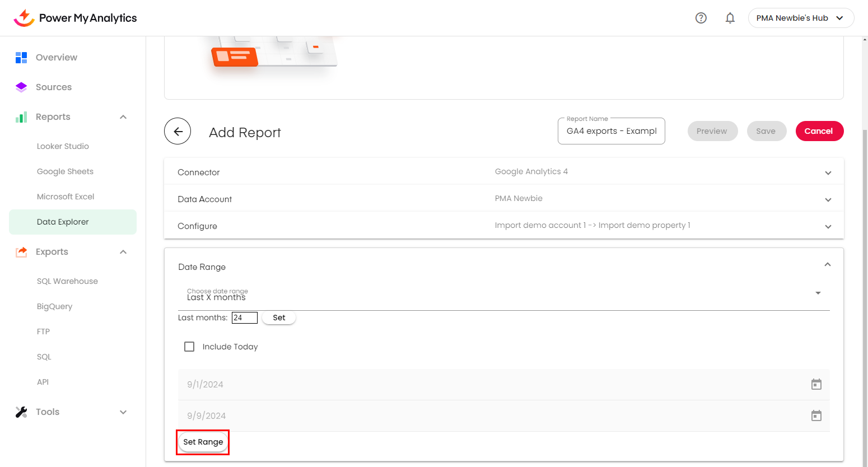Go to Sources in sidebar
868x467 pixels.
pyautogui.click(x=53, y=87)
